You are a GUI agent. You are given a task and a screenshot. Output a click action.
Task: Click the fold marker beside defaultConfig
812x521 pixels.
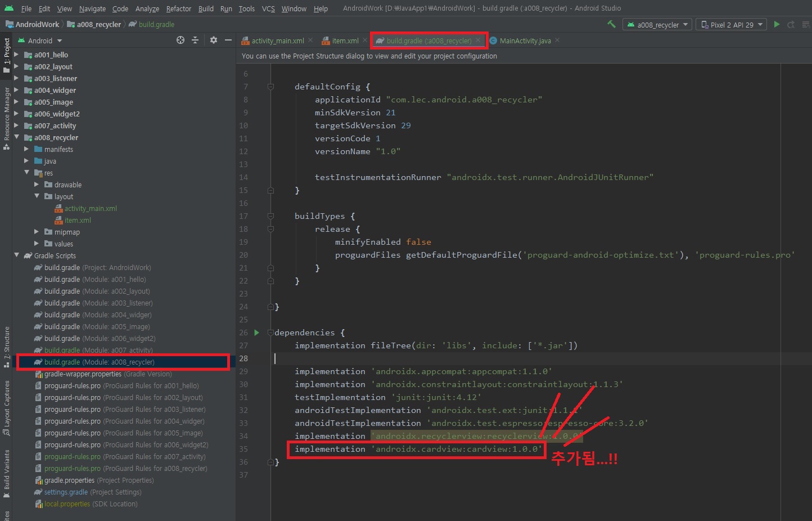point(270,87)
